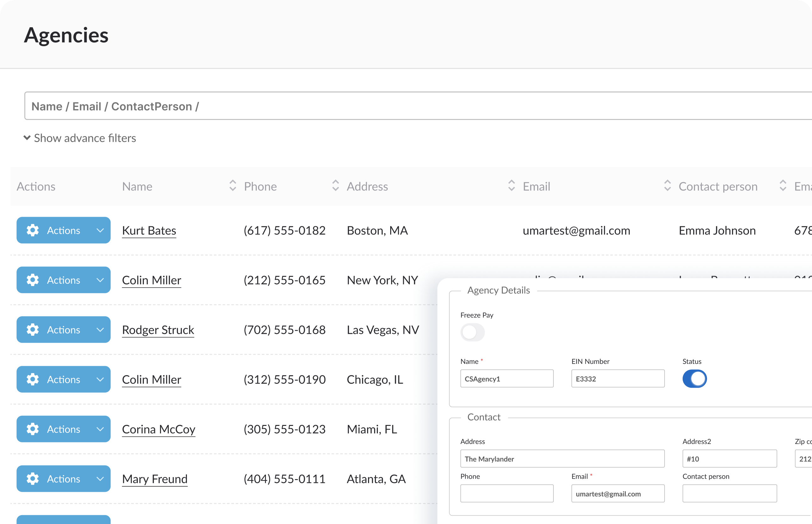812x524 pixels.
Task: Edit the EIN Number field E3332
Action: point(618,379)
